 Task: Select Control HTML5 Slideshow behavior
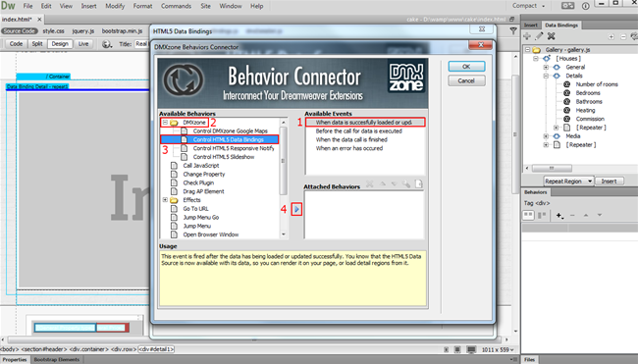coord(224,157)
